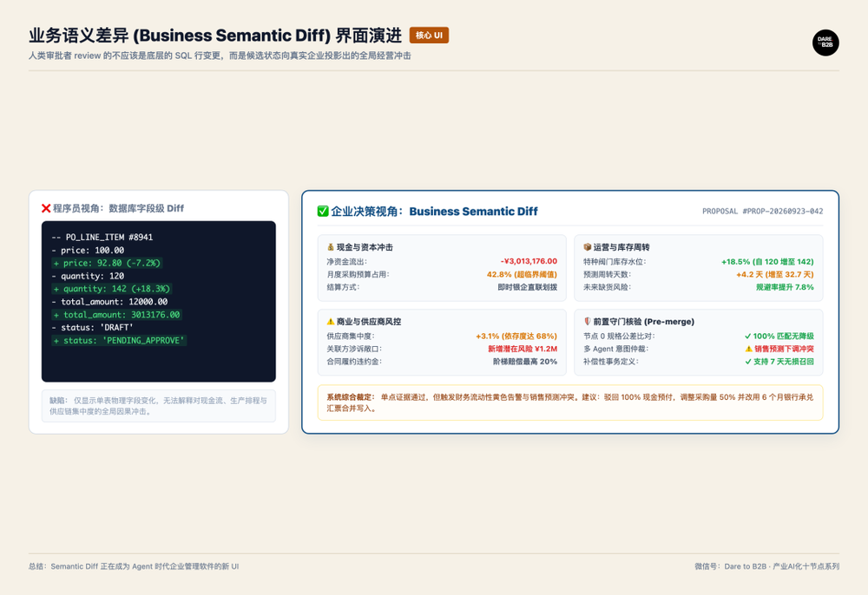Click the 系统综合裁定 verdict banner
The image size is (868, 595).
pos(570,402)
